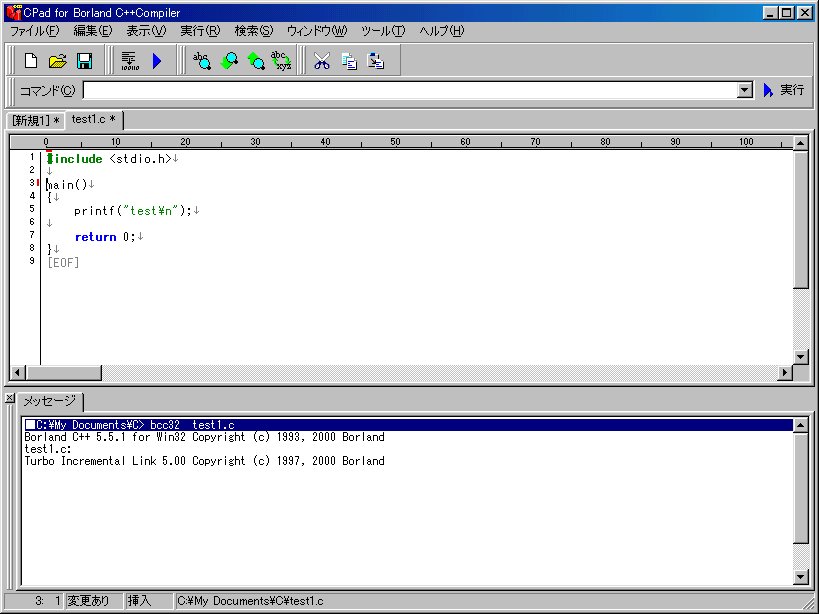Click the Replace abc-xyz icon
Screen dimensions: 819x614
[x=281, y=61]
